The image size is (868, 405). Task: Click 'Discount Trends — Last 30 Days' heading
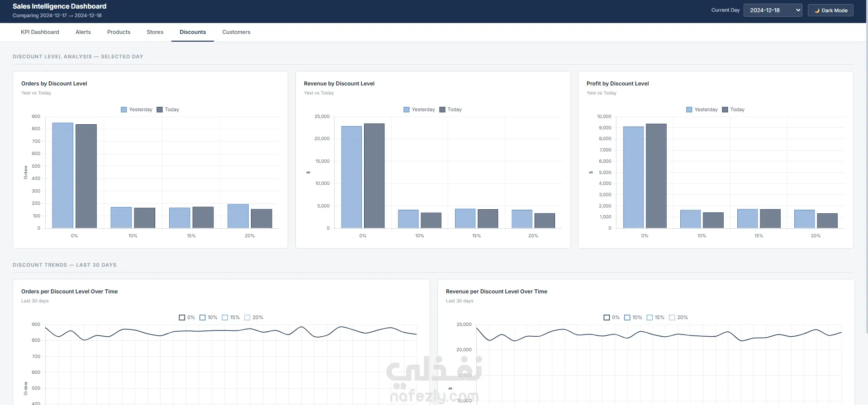(x=65, y=265)
